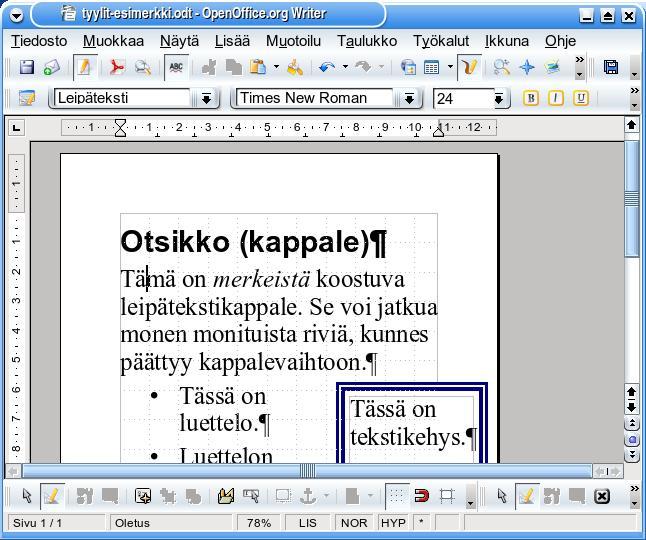Toggle italic formatting I button
Screen dimensions: 646x540
[x=555, y=98]
